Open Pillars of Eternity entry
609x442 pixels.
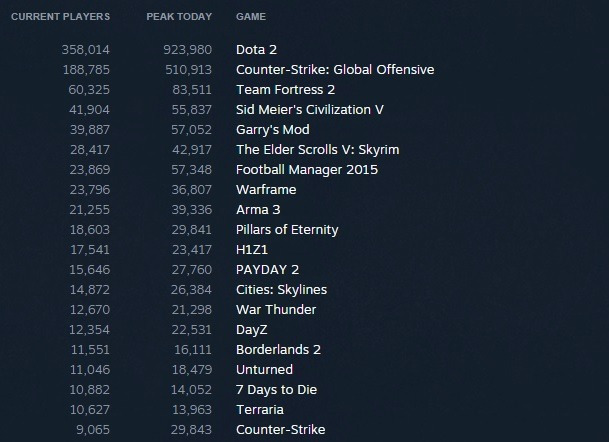pyautogui.click(x=287, y=230)
